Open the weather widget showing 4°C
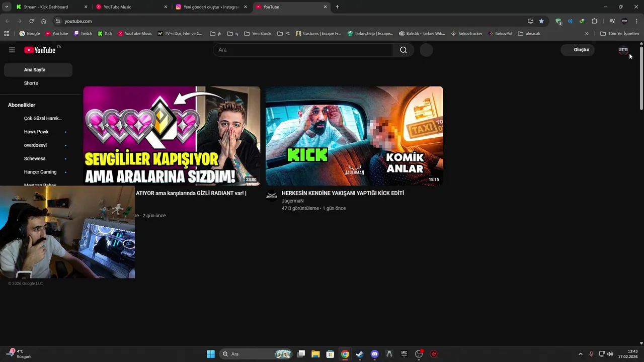The image size is (644, 362). click(19, 353)
